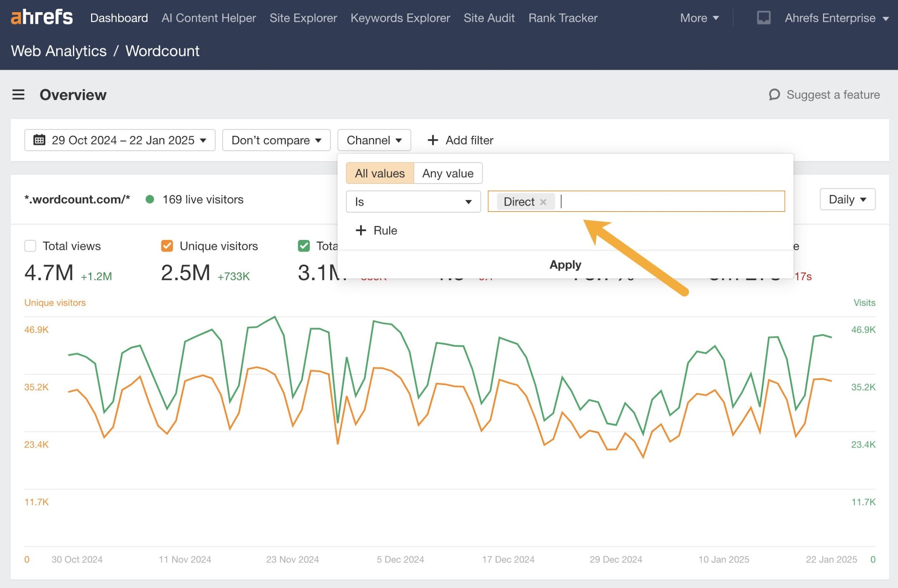The height and width of the screenshot is (588, 898).
Task: Click the speech bubble Suggest feature icon
Action: pos(774,94)
